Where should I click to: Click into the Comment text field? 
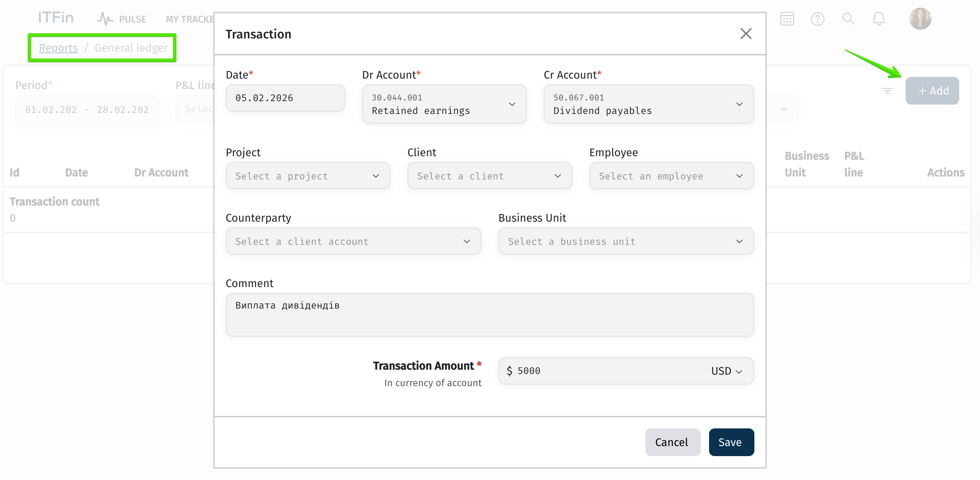[x=489, y=315]
